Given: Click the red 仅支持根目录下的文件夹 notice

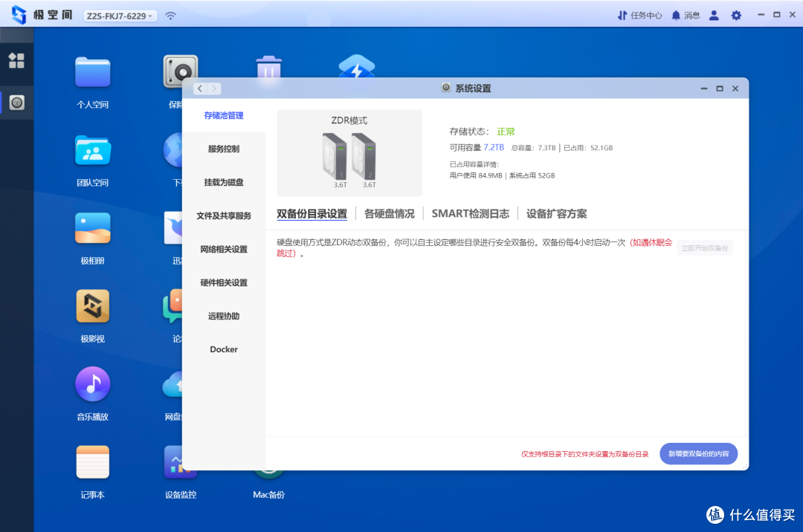Looking at the screenshot, I should tap(585, 454).
